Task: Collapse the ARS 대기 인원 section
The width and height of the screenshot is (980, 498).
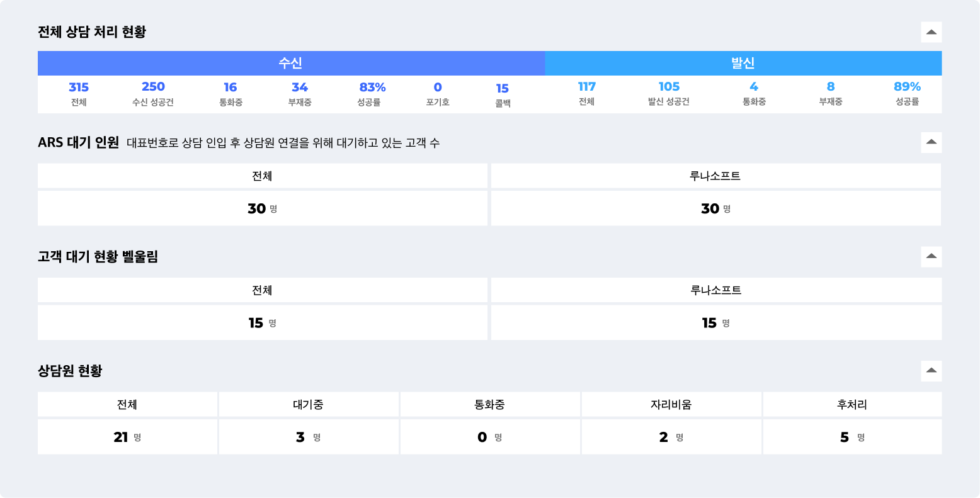Action: 931,142
